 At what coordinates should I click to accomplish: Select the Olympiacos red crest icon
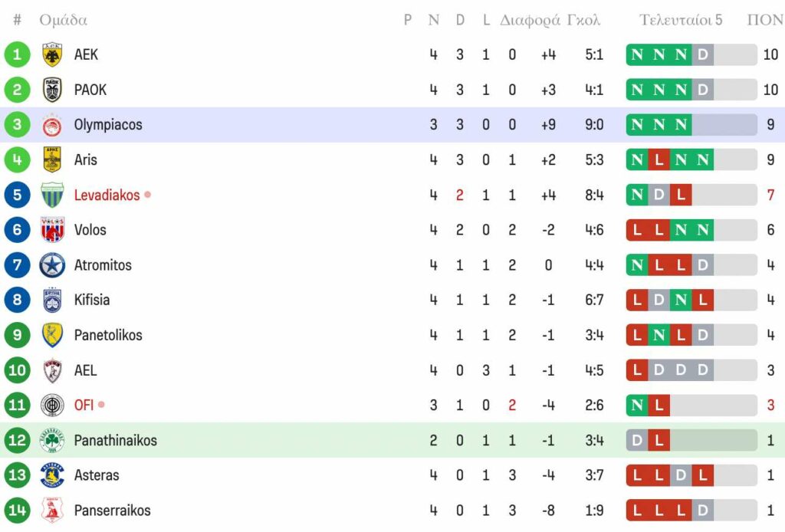[x=52, y=125]
